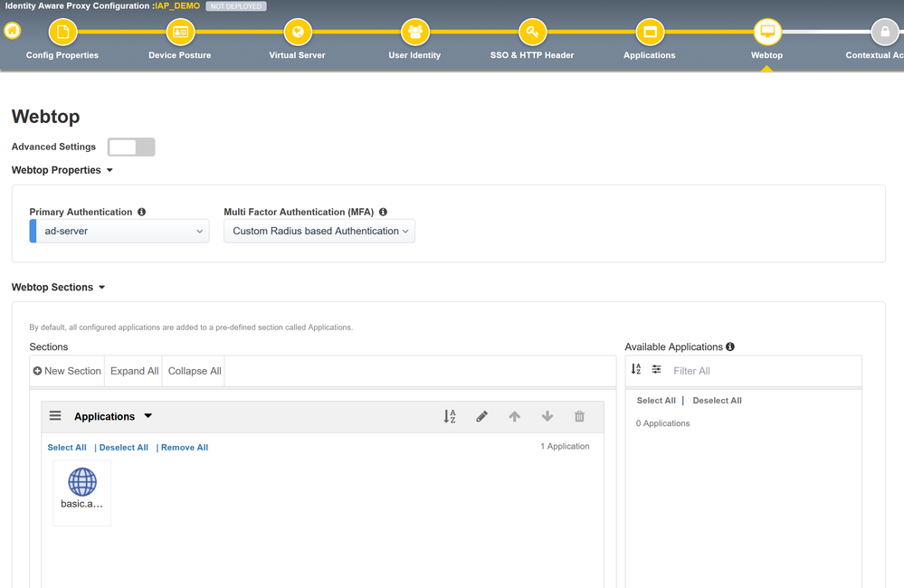Click the pencil edit icon for Applications section
Image resolution: width=904 pixels, height=588 pixels.
point(481,417)
